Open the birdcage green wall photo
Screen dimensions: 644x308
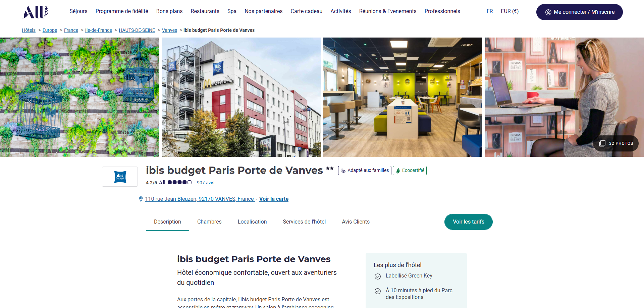pos(79,97)
